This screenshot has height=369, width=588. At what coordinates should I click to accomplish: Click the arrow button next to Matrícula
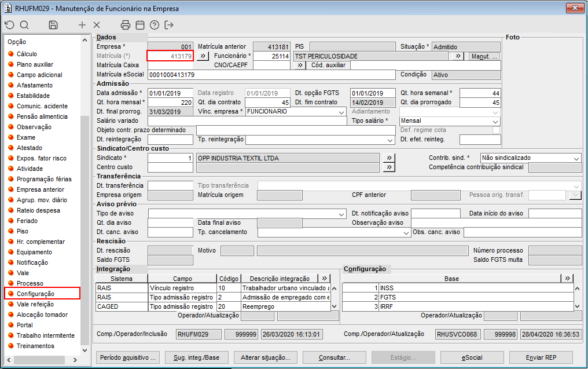[203, 56]
